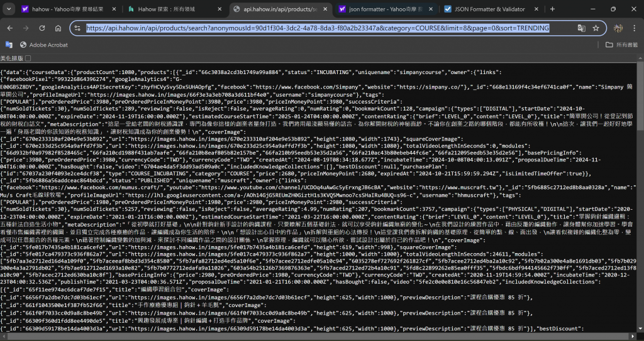The image size is (644, 341).
Task: Click the https://simpany.co/ website text
Action: pos(430,87)
